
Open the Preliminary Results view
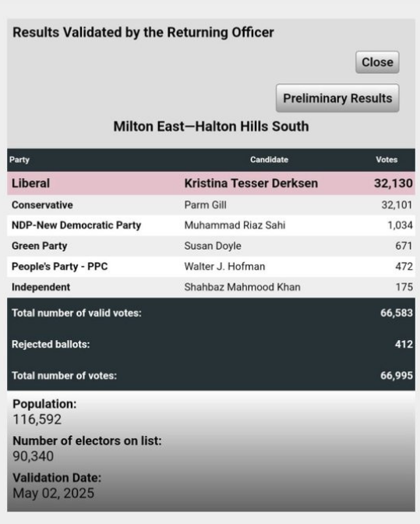tap(337, 98)
